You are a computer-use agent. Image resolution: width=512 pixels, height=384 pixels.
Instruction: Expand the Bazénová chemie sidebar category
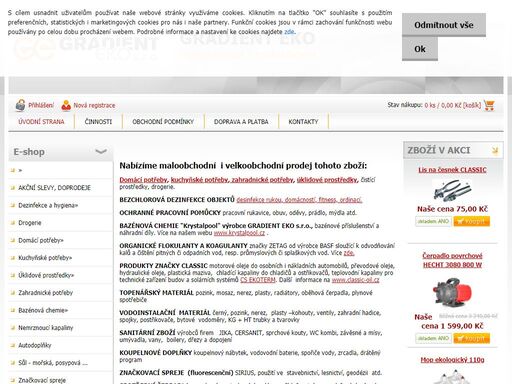[43, 310]
